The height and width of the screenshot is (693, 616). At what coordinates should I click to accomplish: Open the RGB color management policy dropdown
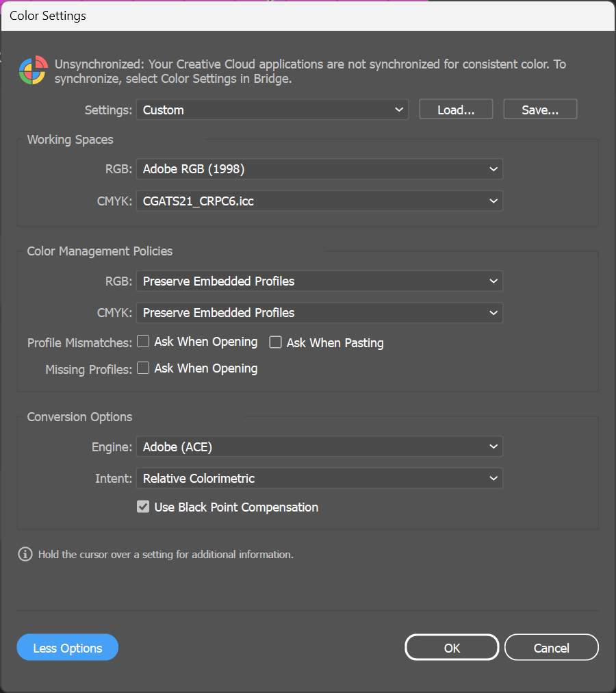coord(319,281)
